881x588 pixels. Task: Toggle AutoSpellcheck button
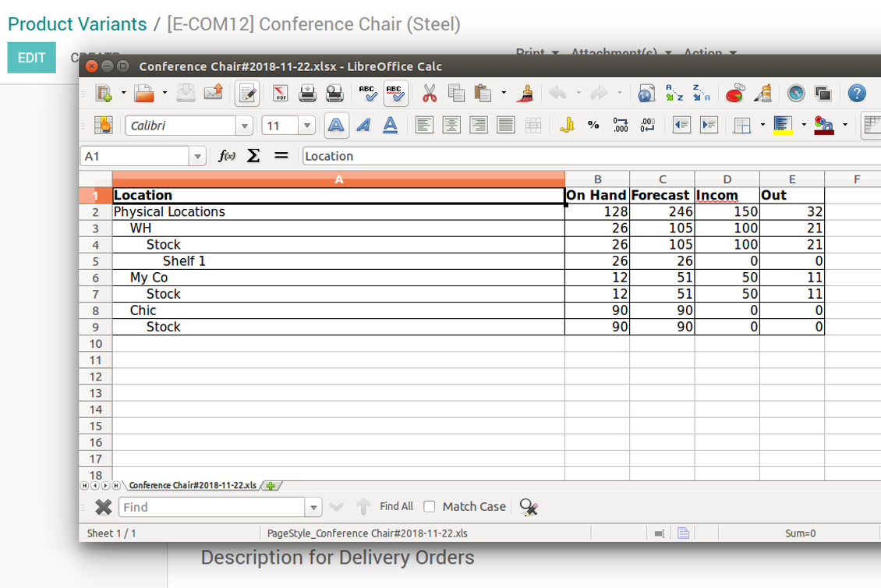pyautogui.click(x=395, y=94)
